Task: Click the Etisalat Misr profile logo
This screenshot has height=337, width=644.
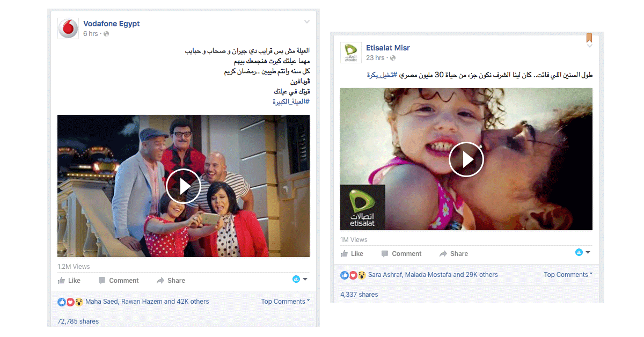Action: tap(351, 53)
